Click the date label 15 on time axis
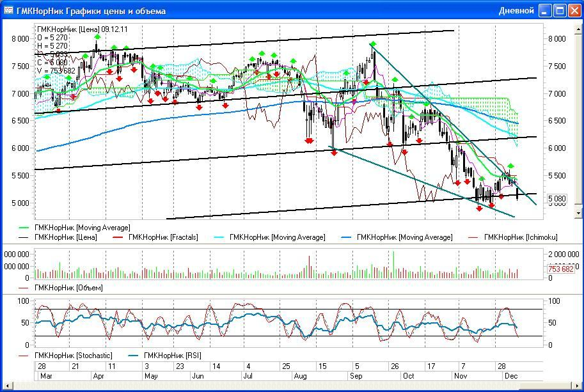Image resolution: width=584 pixels, height=392 pixels. click(322, 366)
